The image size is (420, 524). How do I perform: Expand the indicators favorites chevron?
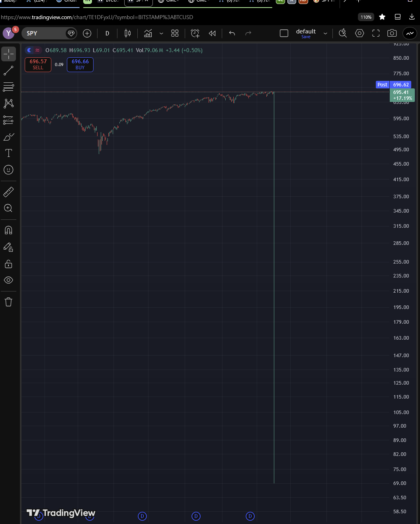[161, 33]
